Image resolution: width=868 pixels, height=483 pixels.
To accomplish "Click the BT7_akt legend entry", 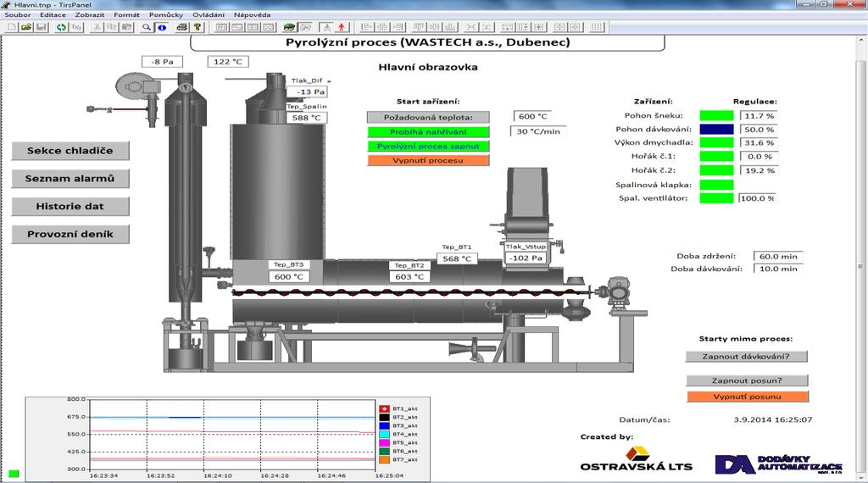I will click(398, 460).
